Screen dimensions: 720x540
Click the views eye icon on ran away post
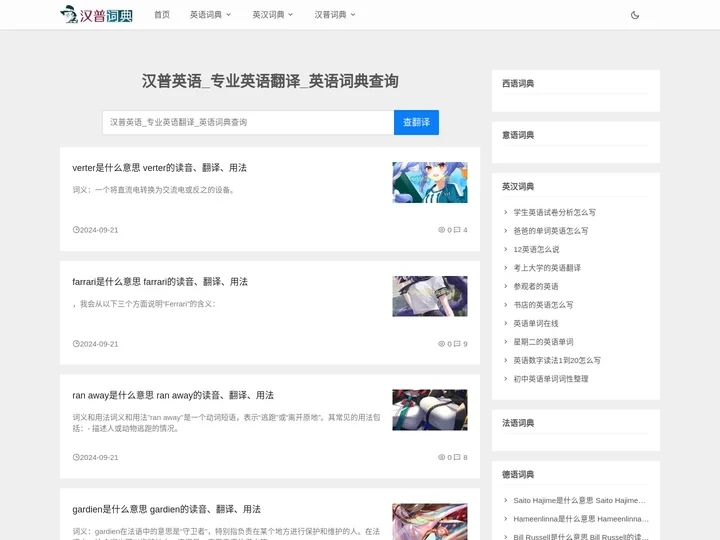[441, 457]
